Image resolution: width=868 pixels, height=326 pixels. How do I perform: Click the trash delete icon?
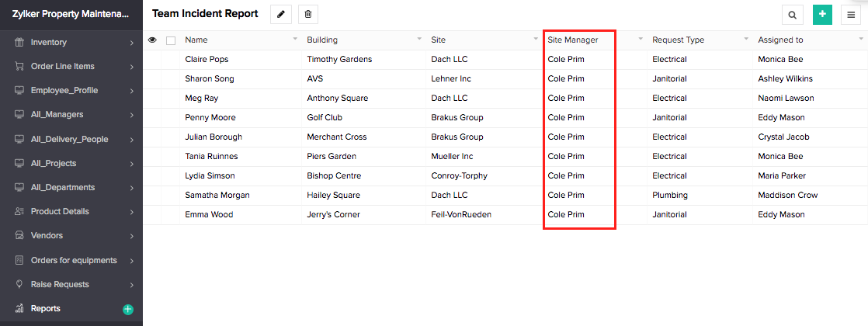pos(308,14)
